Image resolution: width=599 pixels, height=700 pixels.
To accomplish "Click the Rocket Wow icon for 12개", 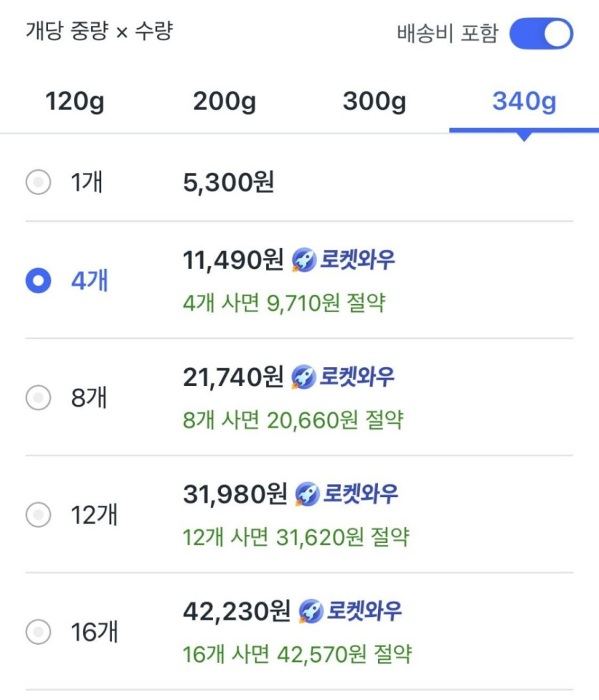I will [x=307, y=494].
